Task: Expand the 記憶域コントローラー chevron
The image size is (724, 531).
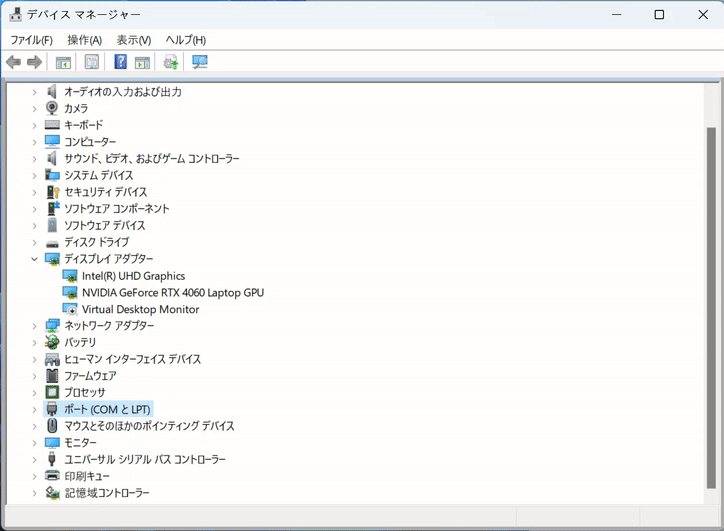Action: (x=34, y=493)
